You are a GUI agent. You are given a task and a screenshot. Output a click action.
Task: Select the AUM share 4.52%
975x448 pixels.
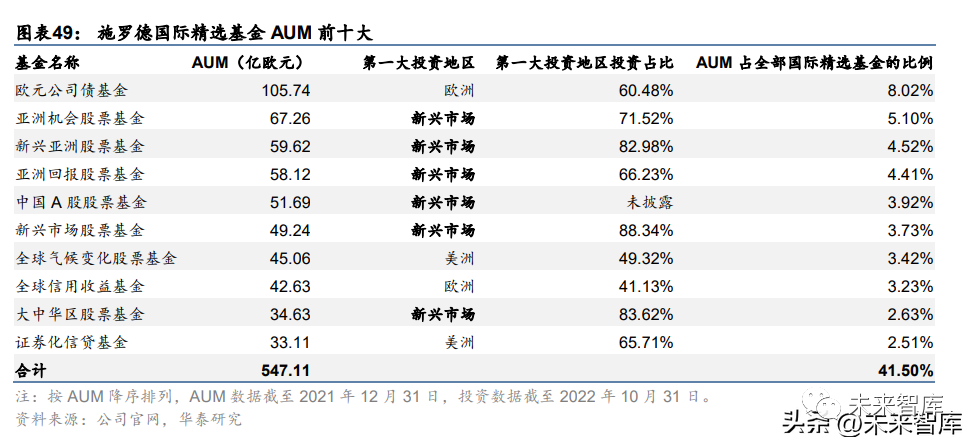pyautogui.click(x=910, y=147)
